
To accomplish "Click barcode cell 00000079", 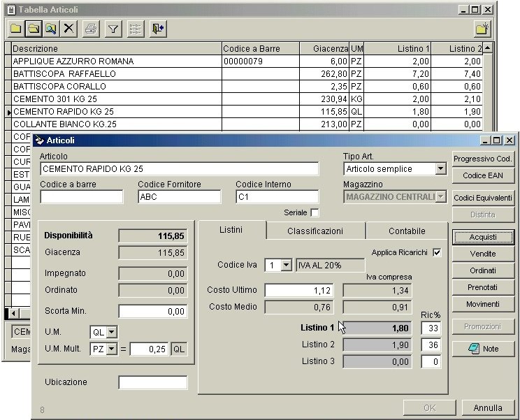I will pos(261,61).
